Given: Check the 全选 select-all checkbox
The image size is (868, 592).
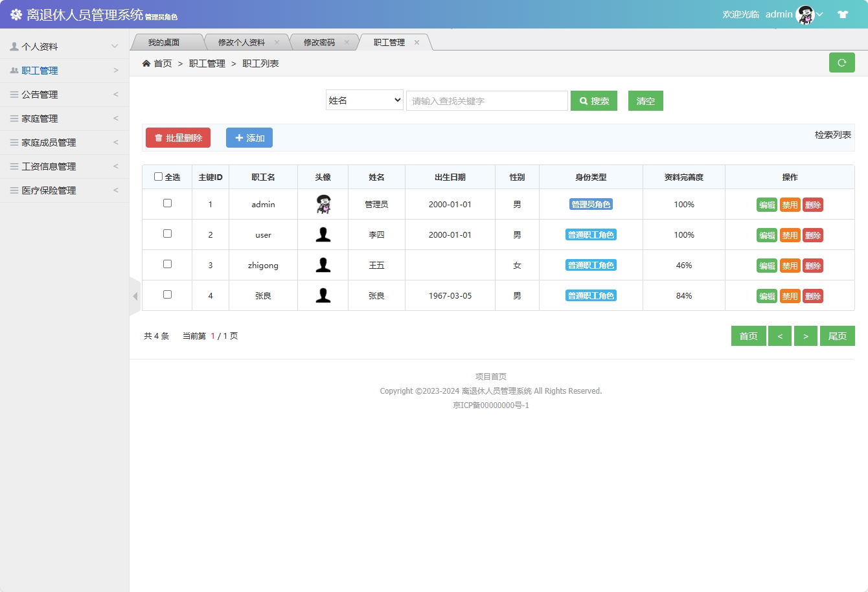Looking at the screenshot, I should pyautogui.click(x=158, y=176).
